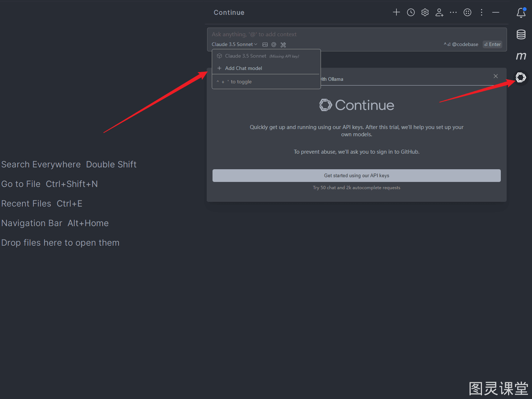Attach an image to the prompt
532x399 pixels.
(x=265, y=45)
